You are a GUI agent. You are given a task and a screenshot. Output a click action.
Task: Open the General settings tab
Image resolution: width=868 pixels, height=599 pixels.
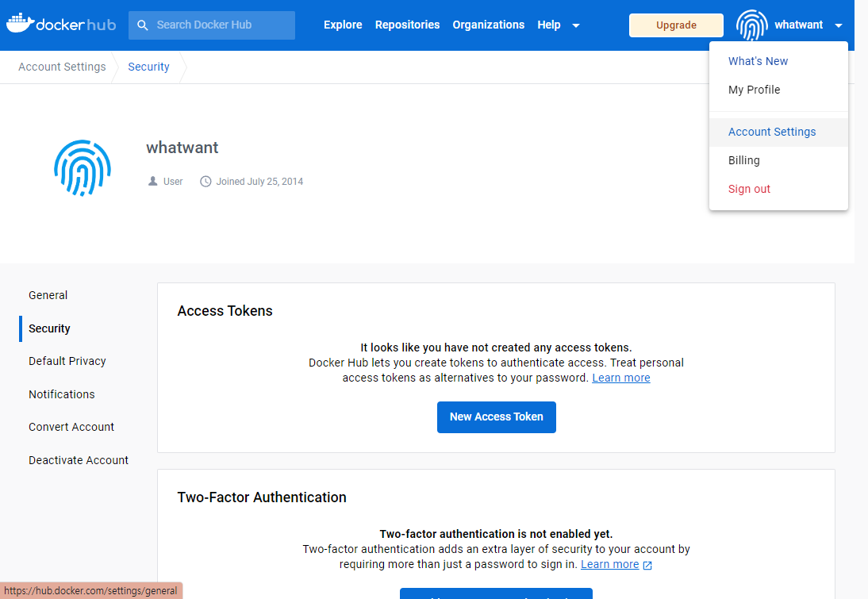tap(48, 295)
